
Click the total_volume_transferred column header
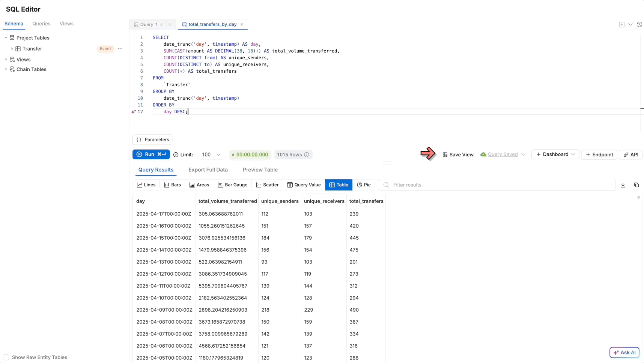tap(227, 201)
